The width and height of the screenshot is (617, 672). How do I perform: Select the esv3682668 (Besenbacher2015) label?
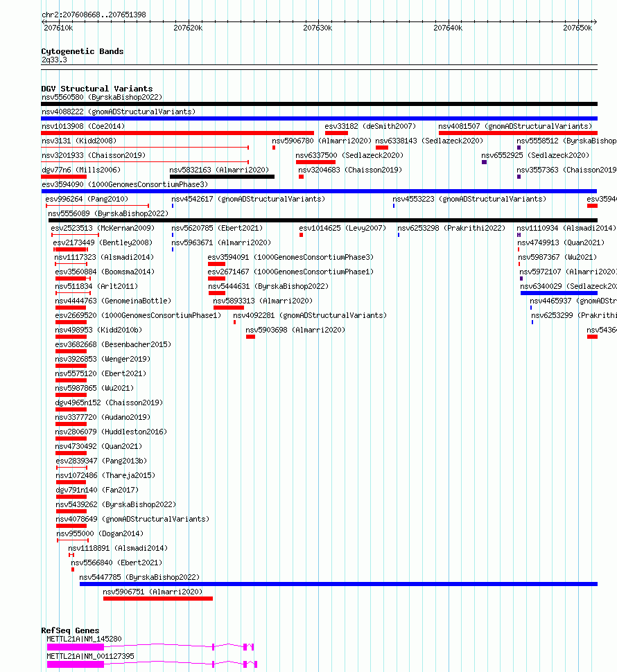(x=113, y=345)
